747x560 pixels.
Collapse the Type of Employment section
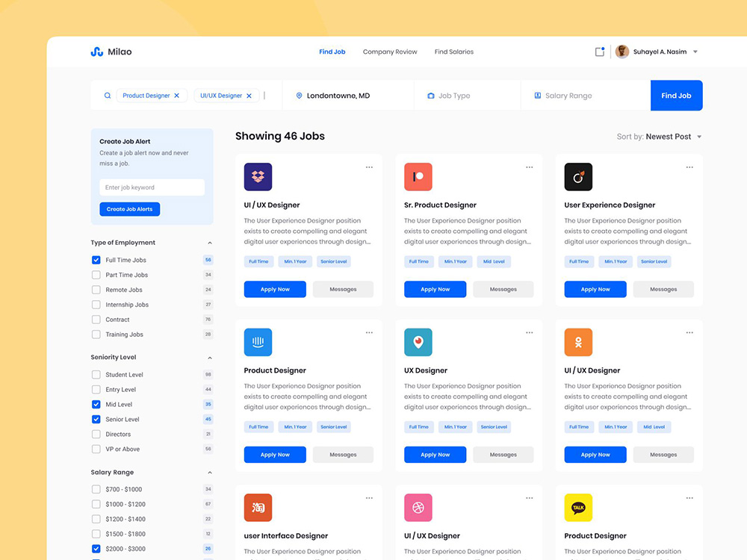click(209, 243)
